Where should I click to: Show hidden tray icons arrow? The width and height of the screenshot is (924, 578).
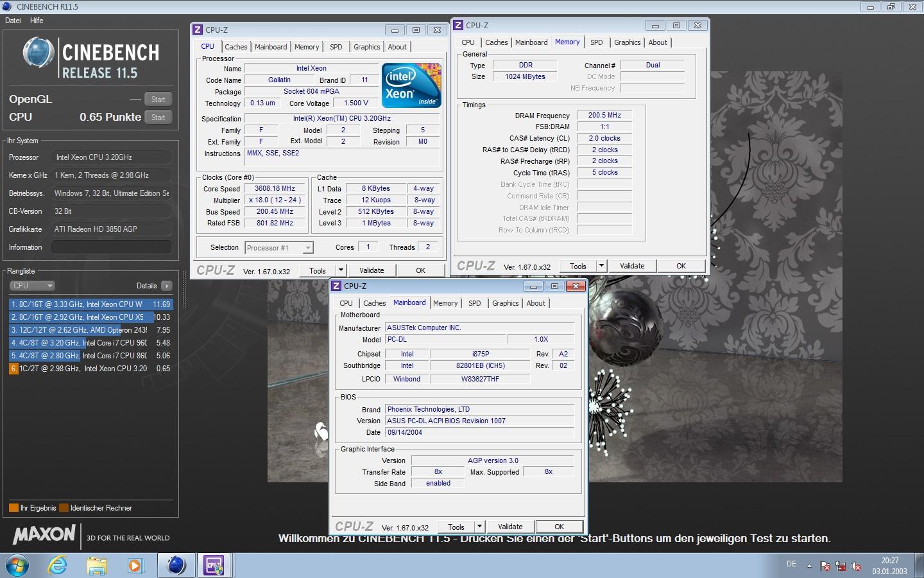pos(809,566)
